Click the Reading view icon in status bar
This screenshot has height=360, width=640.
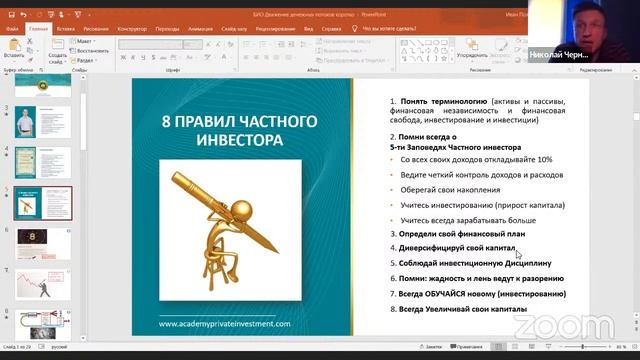(531, 347)
